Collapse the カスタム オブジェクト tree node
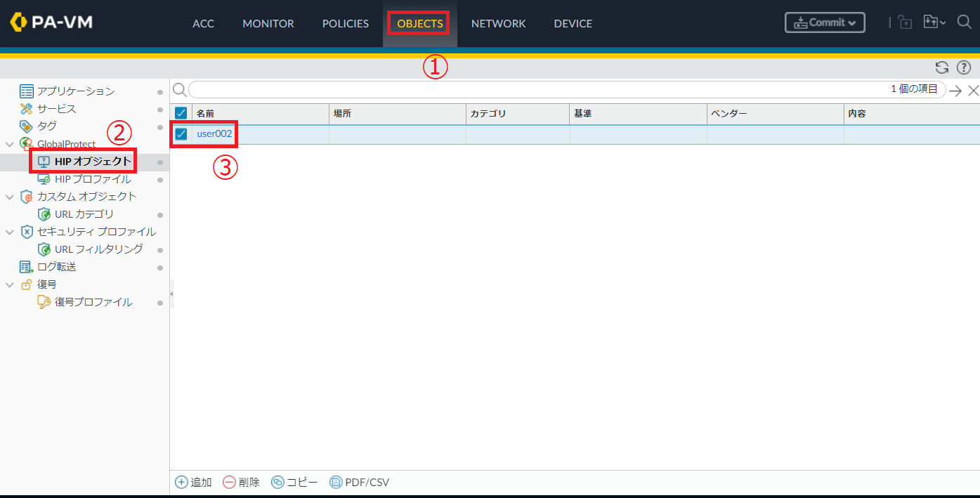Viewport: 980px width, 498px height. 10,197
